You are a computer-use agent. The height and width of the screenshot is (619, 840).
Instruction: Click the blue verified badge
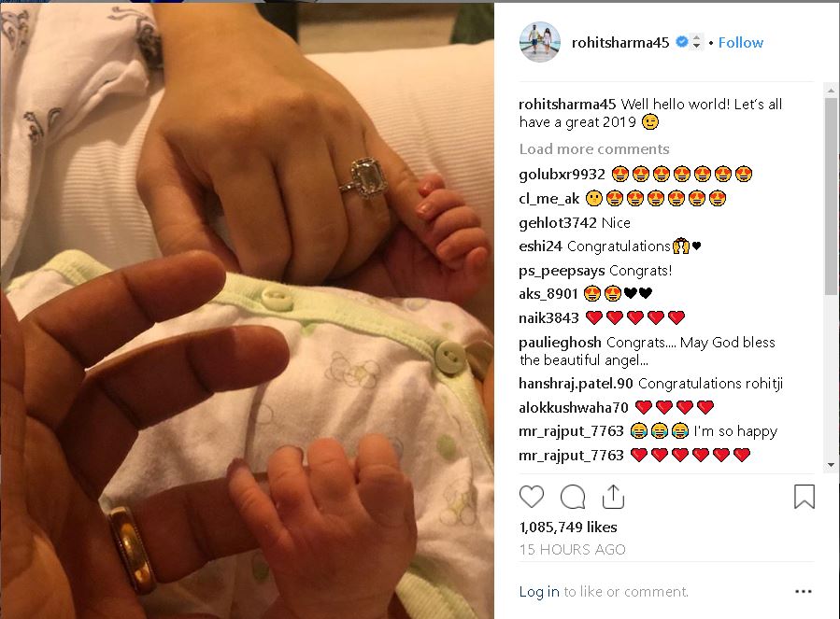[x=681, y=42]
